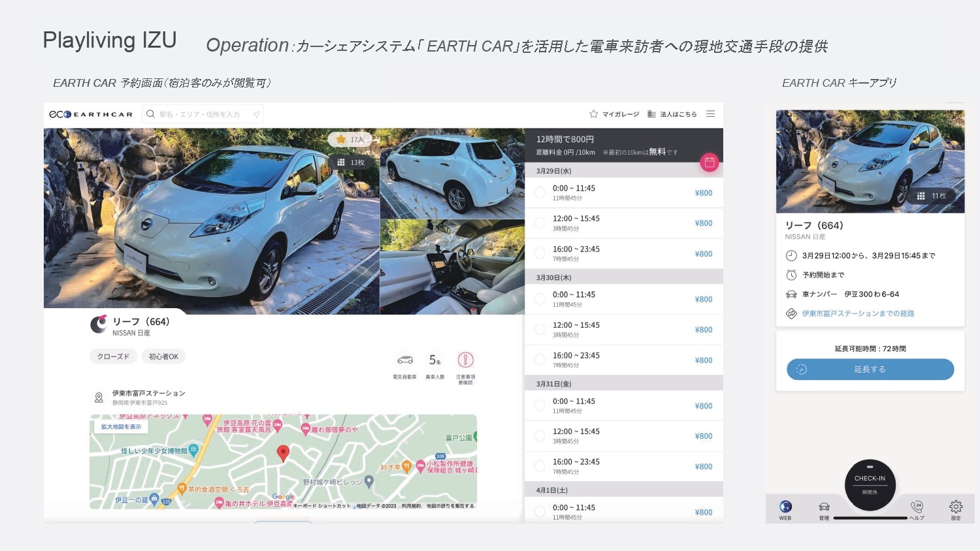Viewport: 980px width, 551px height.
Task: Click the 法人はこちら link
Action: coord(678,114)
